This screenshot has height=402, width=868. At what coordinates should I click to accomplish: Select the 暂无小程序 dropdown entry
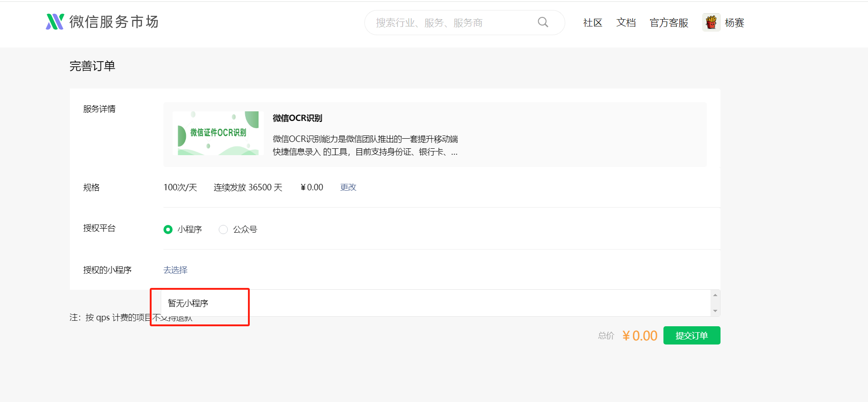tap(436, 303)
